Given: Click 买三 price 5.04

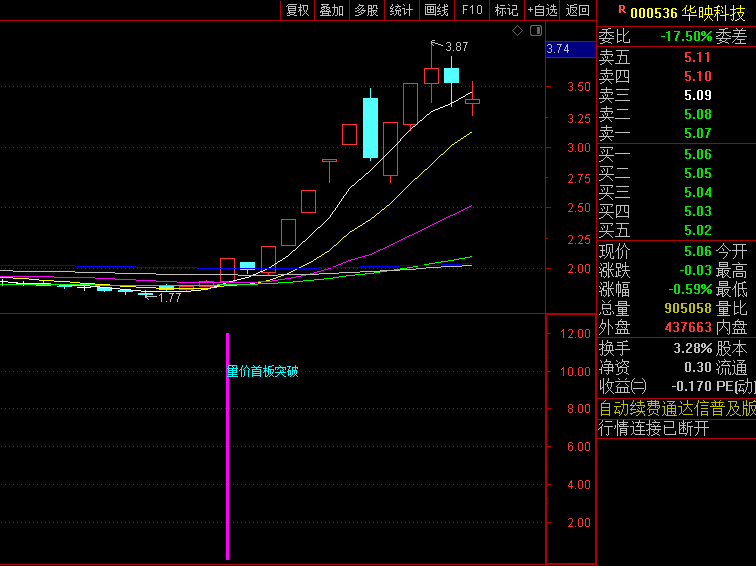Looking at the screenshot, I should pos(697,192).
